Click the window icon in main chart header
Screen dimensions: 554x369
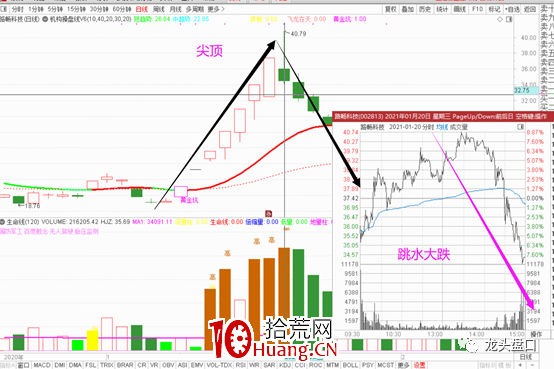509,19
